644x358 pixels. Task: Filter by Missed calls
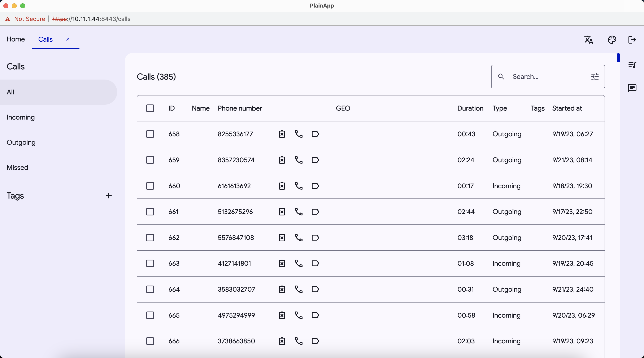[x=17, y=167]
